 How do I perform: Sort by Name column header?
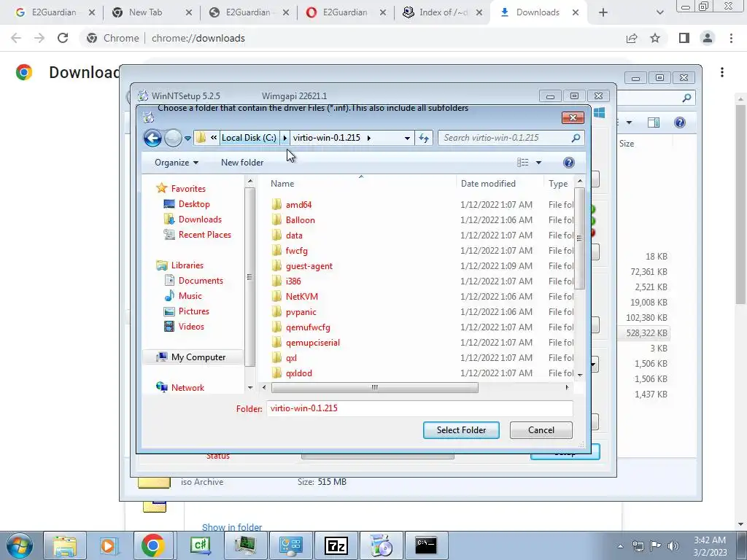(x=282, y=183)
